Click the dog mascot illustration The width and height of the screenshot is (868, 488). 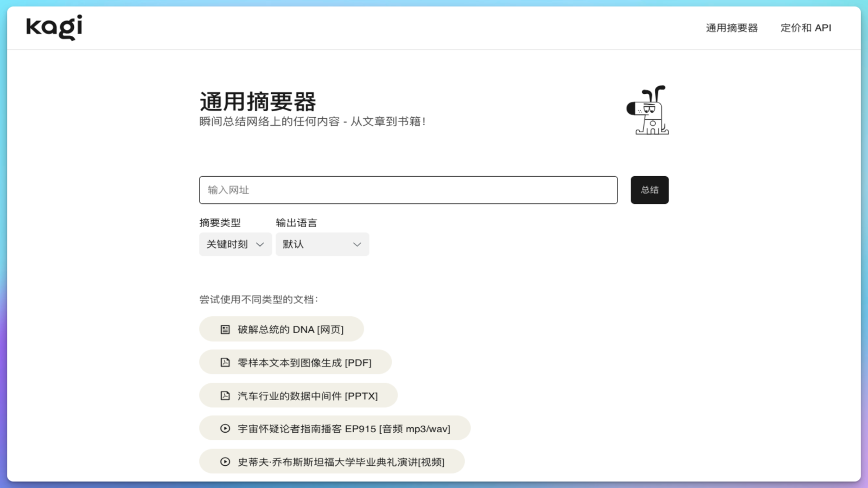click(648, 110)
